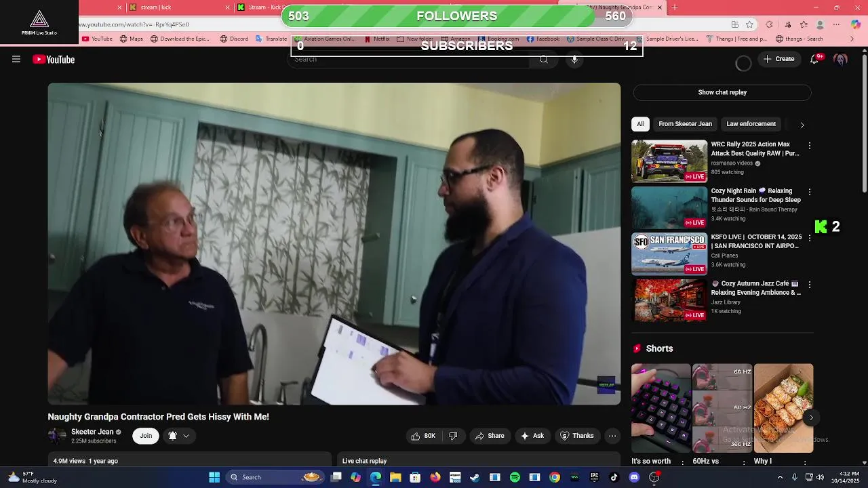
Task: Open the Maps bookmark
Action: click(x=131, y=39)
